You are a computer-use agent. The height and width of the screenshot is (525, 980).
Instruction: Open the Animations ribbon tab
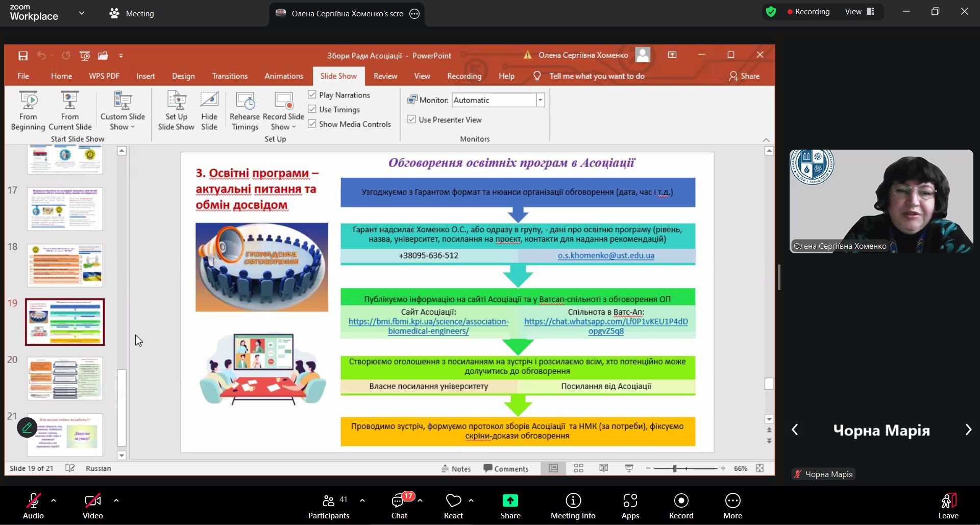[284, 76]
